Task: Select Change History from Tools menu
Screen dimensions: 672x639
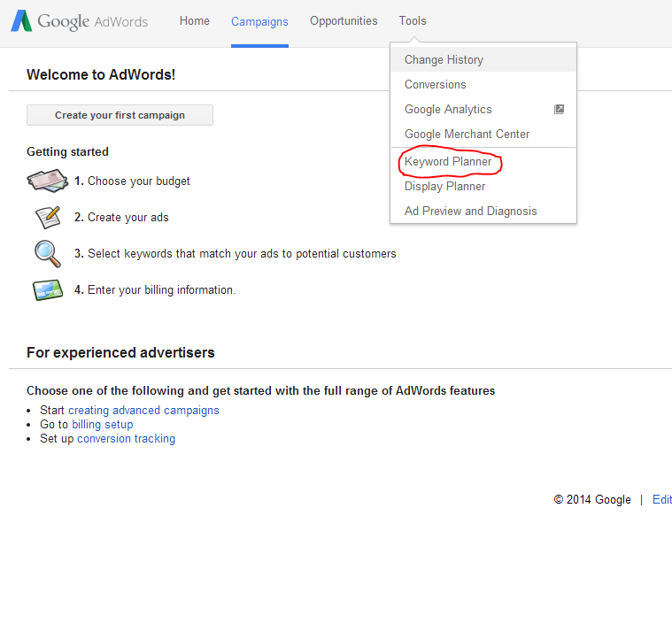Action: click(x=444, y=60)
